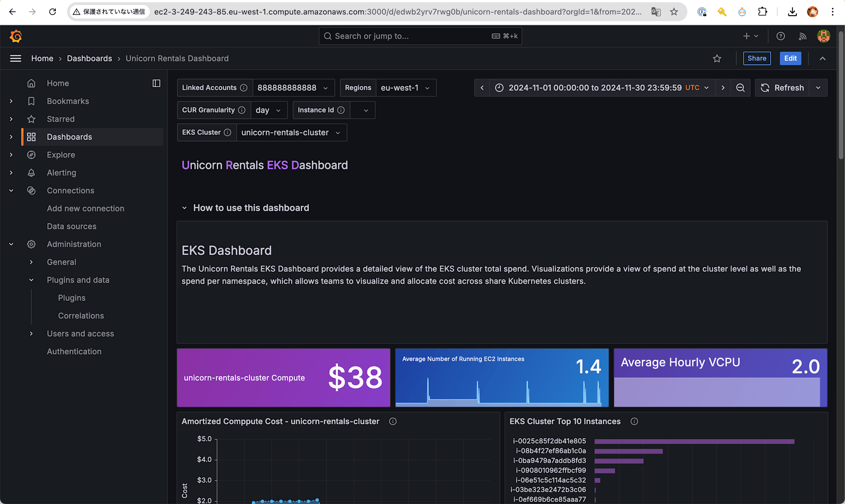
Task: Bookmark page with browser star icon
Action: coord(674,12)
